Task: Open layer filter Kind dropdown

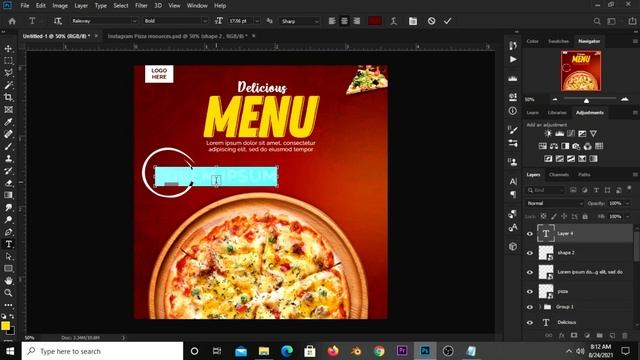Action: coord(545,190)
